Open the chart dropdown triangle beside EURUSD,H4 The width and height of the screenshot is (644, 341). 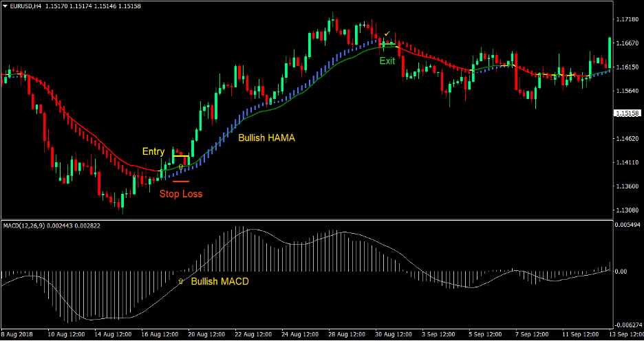pos(5,6)
